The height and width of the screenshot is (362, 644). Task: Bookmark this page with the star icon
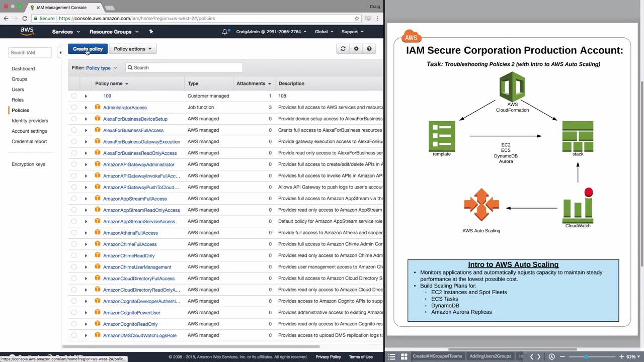[357, 19]
